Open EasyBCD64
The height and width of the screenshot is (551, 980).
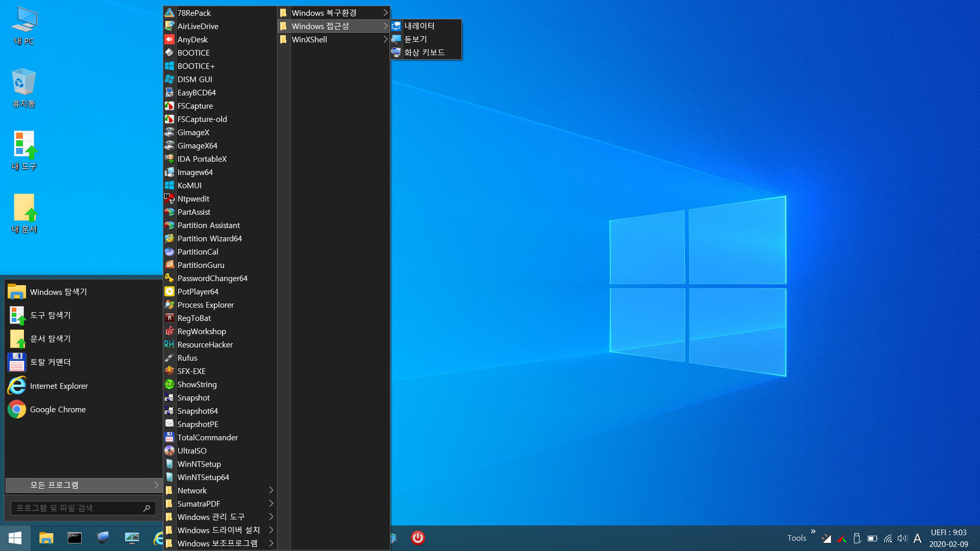220,92
